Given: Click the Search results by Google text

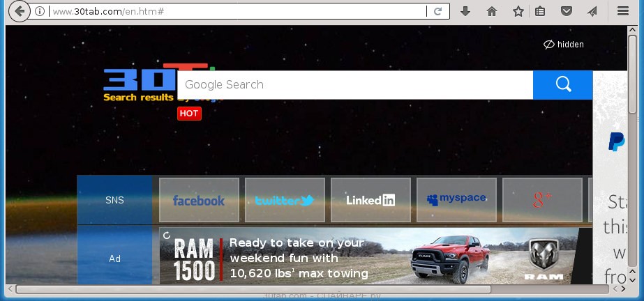Looking at the screenshot, I should point(138,97).
